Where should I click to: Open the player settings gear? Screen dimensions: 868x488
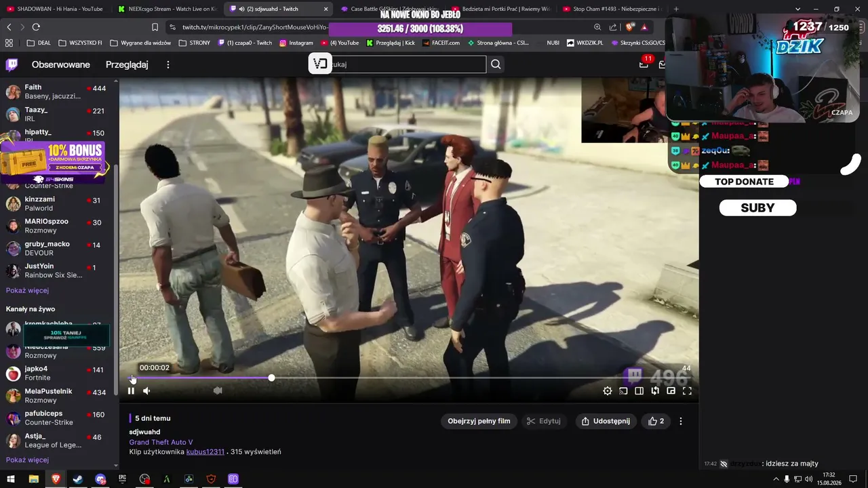pos(608,390)
